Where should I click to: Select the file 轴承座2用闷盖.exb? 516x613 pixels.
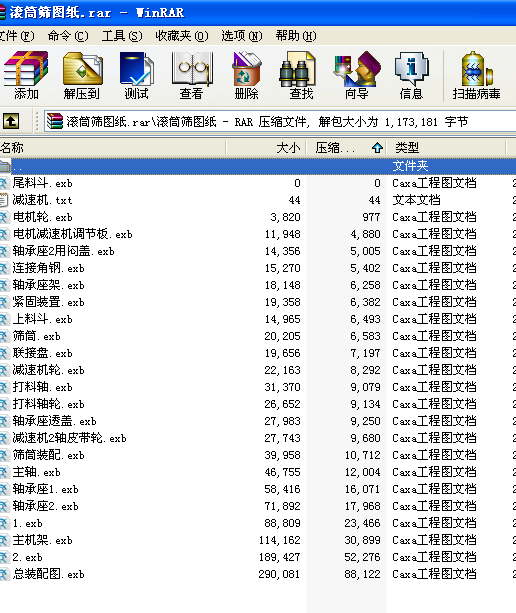(63, 251)
